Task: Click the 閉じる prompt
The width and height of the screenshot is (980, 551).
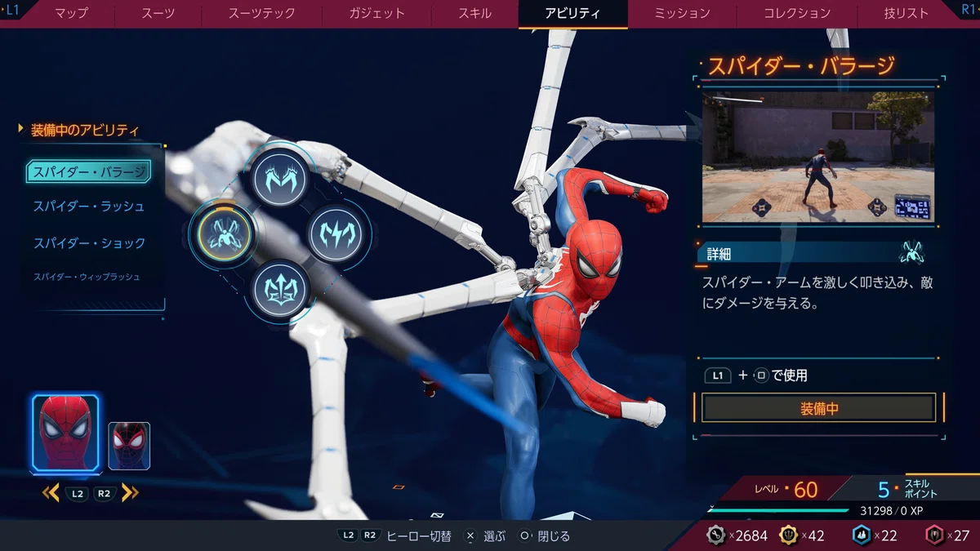Action: click(x=555, y=536)
